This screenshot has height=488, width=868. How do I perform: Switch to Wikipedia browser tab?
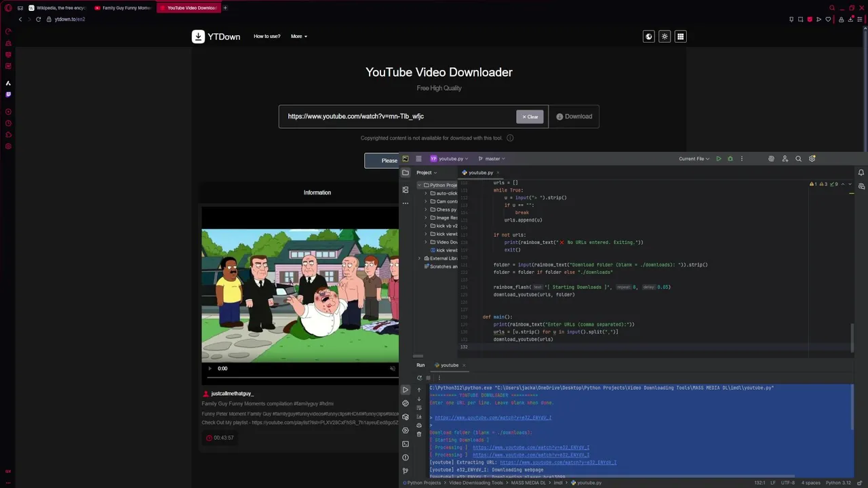tap(57, 8)
